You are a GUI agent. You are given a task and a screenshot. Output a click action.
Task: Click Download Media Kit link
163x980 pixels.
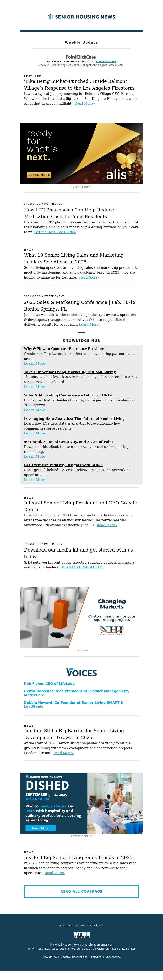tap(82, 567)
